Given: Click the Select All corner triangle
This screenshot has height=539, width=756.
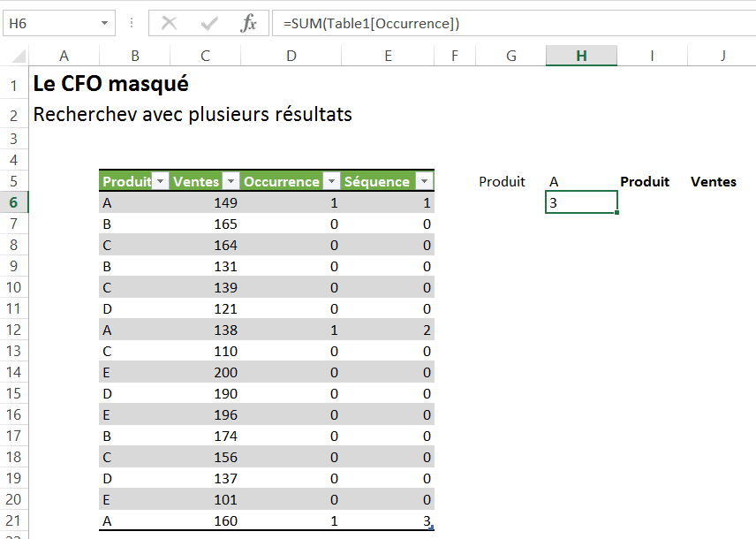Looking at the screenshot, I should (19, 57).
